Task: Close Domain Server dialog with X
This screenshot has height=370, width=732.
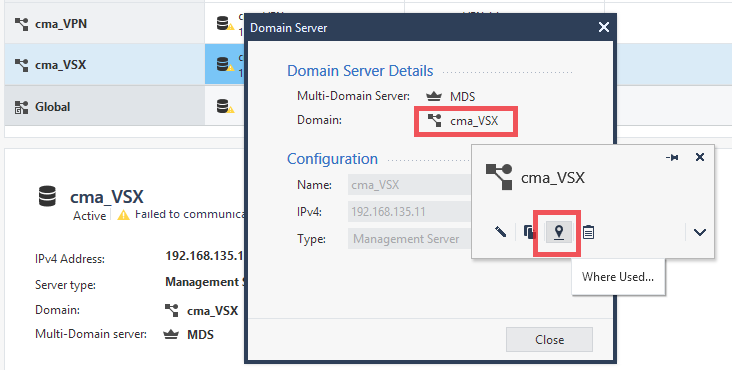Action: (604, 28)
